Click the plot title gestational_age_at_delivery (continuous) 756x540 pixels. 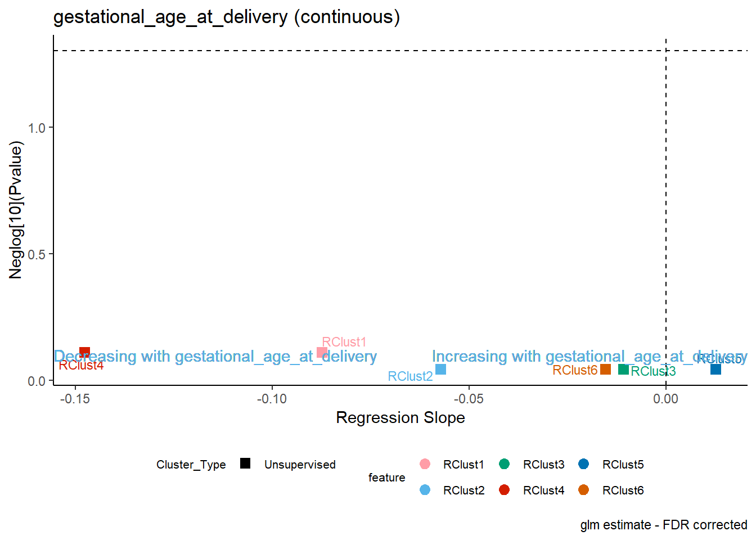(227, 17)
